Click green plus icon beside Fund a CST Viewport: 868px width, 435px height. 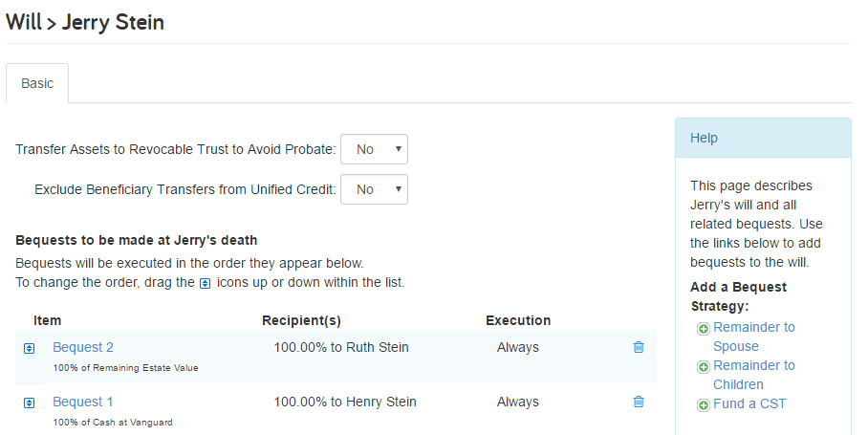click(703, 405)
